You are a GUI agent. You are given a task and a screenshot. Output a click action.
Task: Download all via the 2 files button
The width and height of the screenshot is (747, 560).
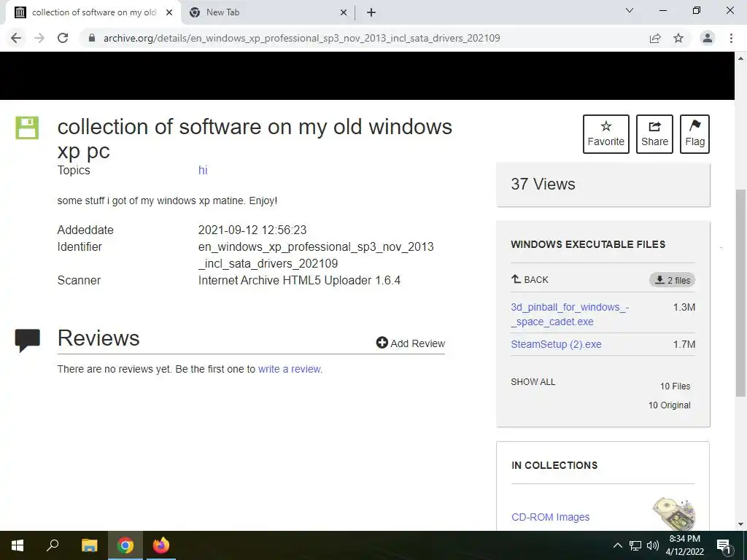(672, 280)
